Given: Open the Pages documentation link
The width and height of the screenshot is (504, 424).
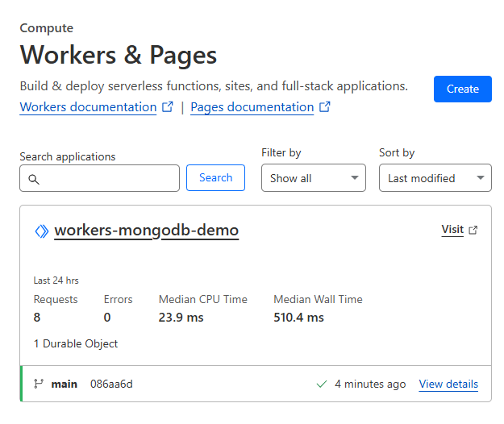Looking at the screenshot, I should point(252,107).
